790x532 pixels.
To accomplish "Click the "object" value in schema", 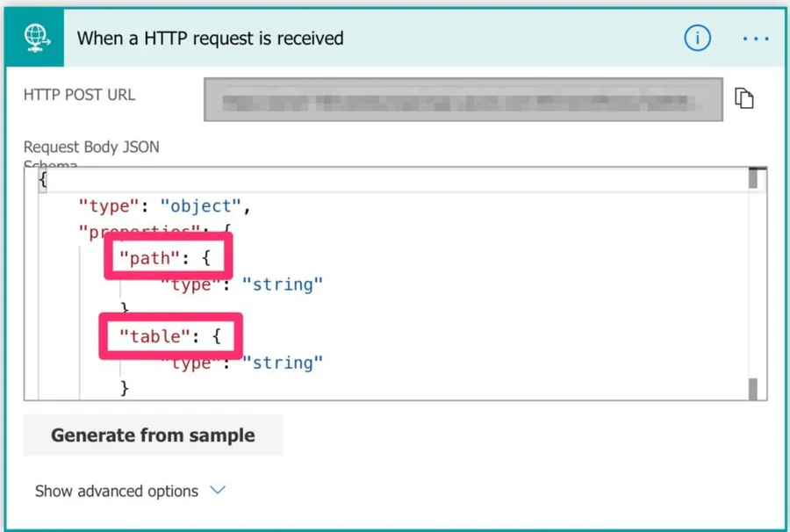I will (200, 206).
